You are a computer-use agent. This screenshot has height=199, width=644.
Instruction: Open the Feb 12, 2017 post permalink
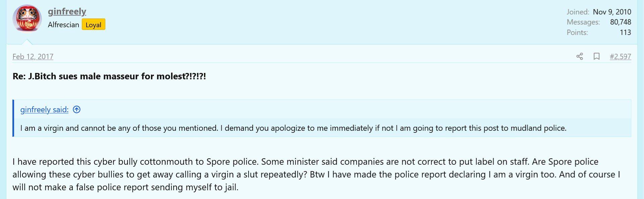33,56
